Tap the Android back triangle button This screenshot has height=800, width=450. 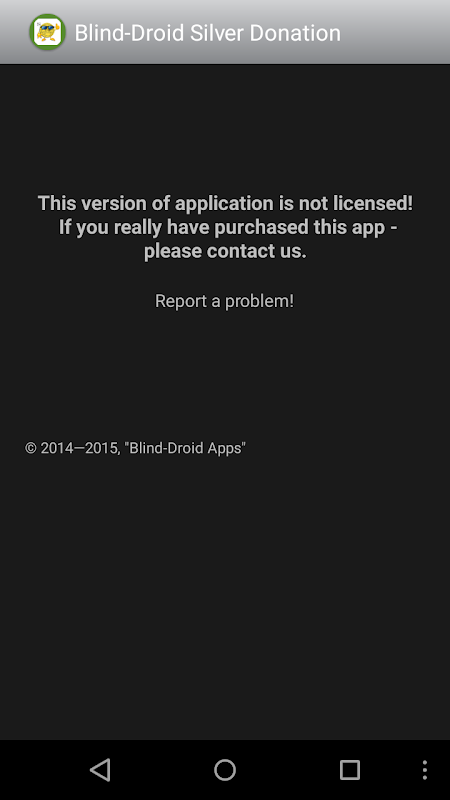coord(100,769)
